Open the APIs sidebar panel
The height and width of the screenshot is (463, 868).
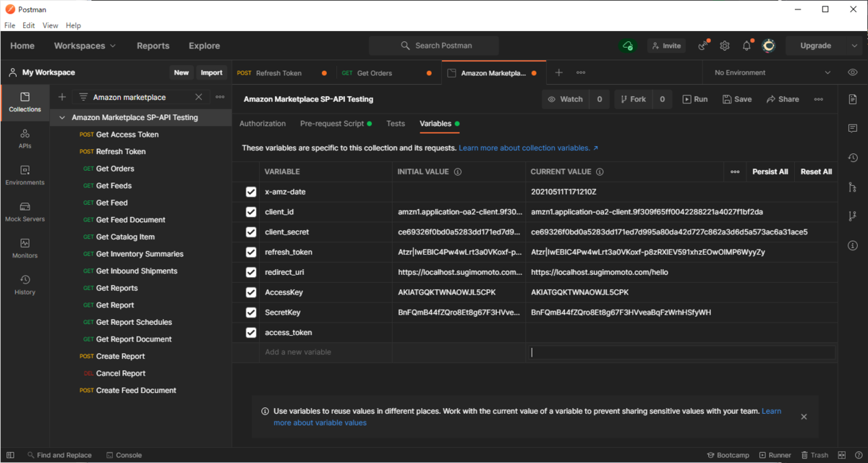(25, 138)
